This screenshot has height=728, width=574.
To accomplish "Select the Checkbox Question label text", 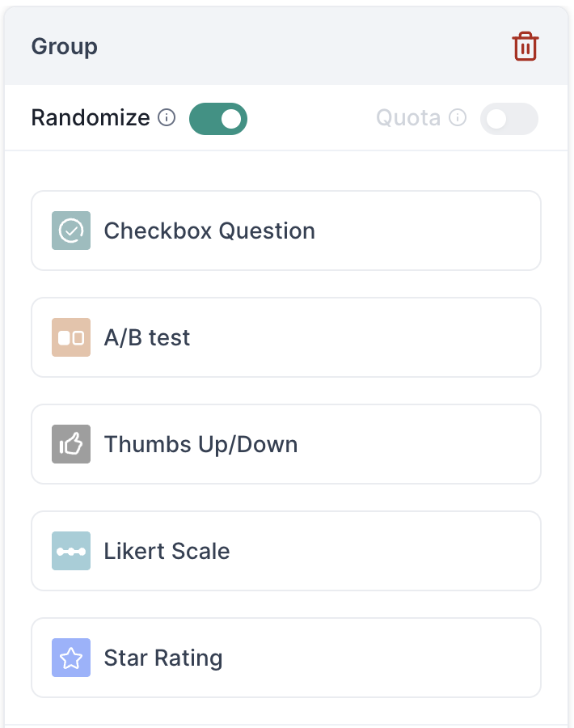I will [209, 231].
